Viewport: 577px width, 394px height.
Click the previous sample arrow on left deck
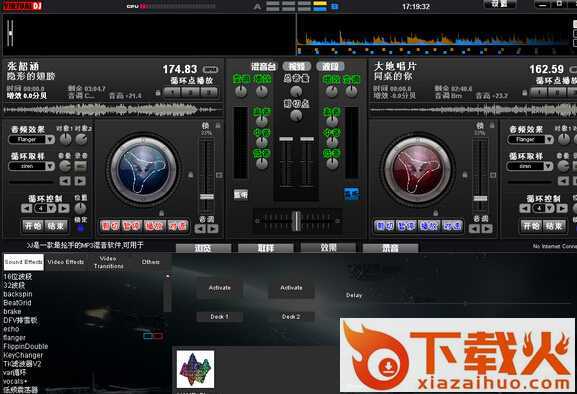pyautogui.click(x=65, y=181)
